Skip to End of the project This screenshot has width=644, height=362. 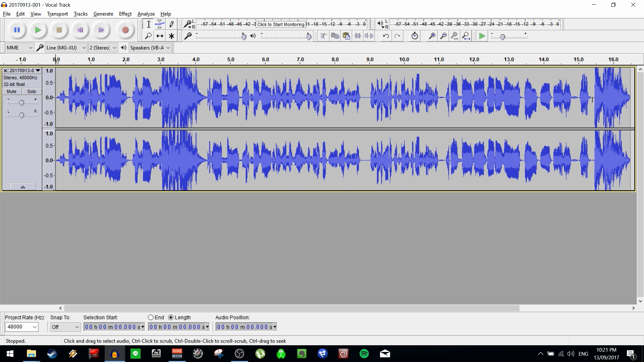101,30
